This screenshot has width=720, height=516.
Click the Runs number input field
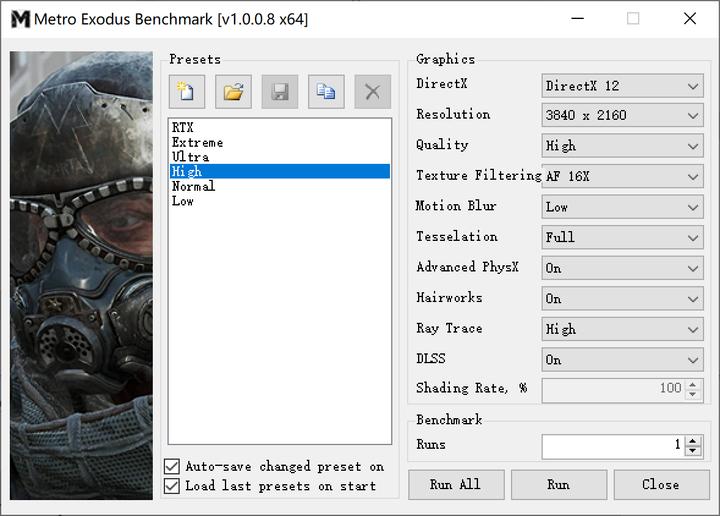[612, 445]
